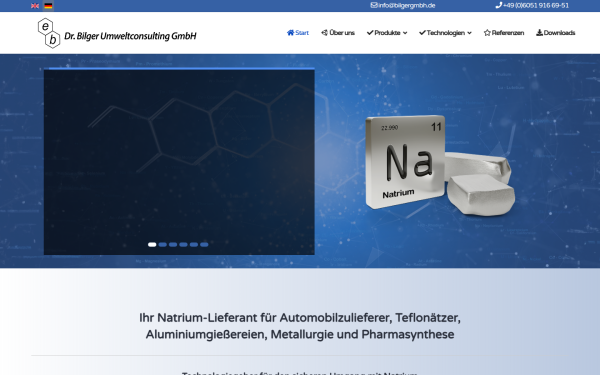The width and height of the screenshot is (600, 375).
Task: Open the Dr. Bilger Umweltconsulting GmbH home link
Action: (130, 36)
